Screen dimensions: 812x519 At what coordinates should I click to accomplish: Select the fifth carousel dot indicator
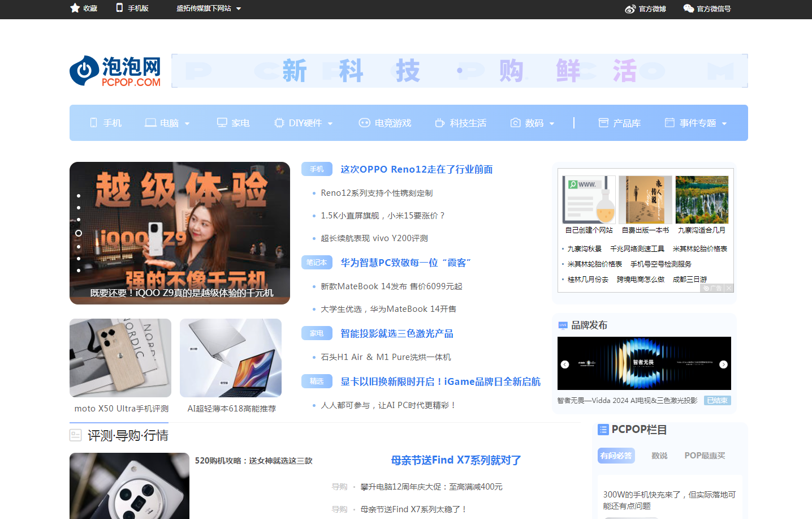(x=79, y=247)
